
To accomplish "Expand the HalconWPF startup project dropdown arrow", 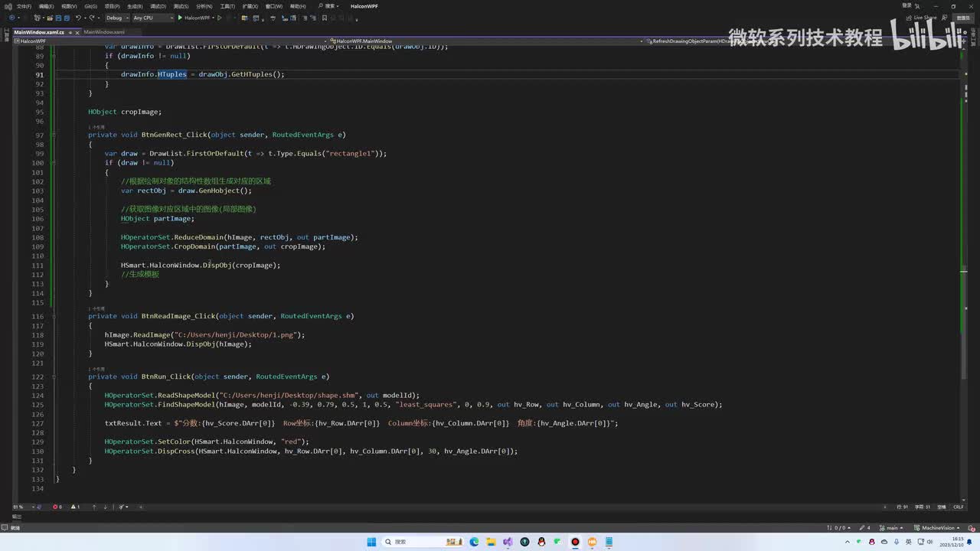I will click(213, 18).
